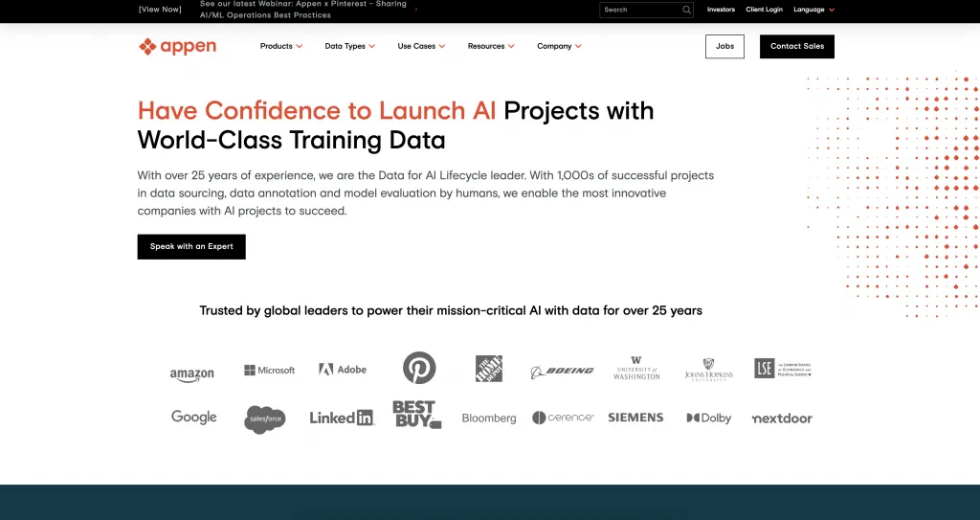
Task: Expand the Company menu
Action: click(559, 46)
